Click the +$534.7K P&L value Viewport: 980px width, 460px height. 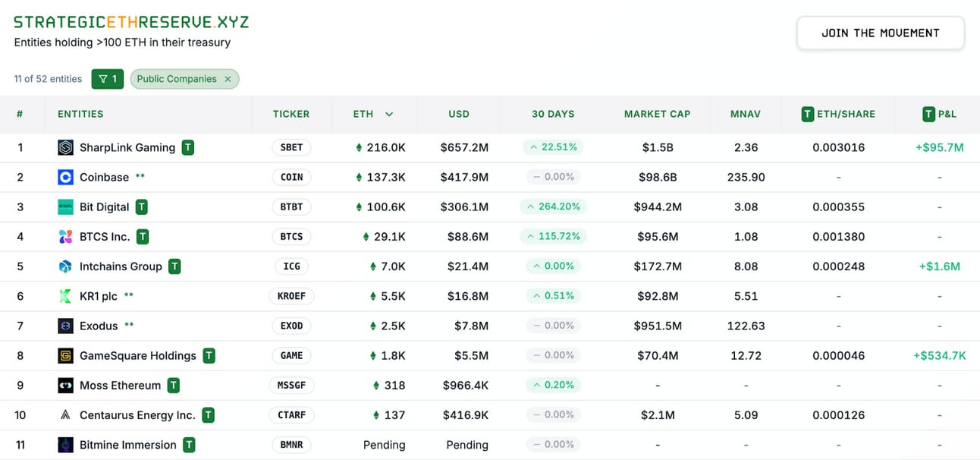click(940, 355)
